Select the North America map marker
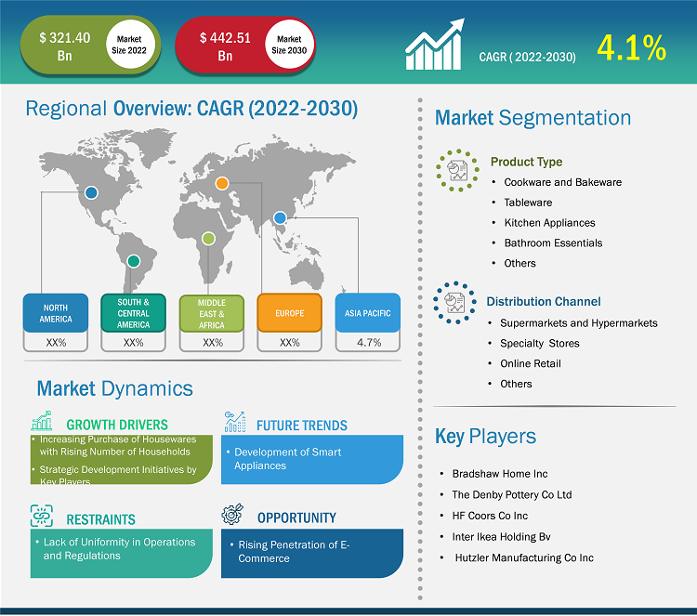697x616 pixels. [90, 193]
